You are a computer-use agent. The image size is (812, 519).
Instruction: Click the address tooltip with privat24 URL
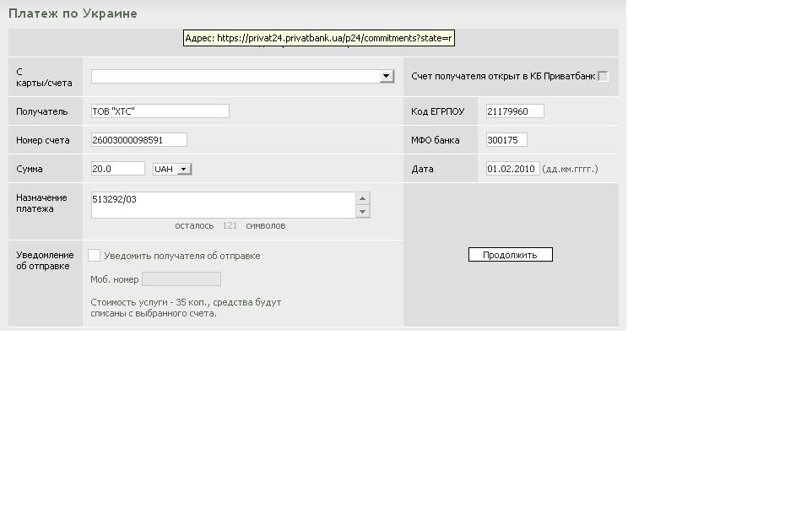coord(319,38)
